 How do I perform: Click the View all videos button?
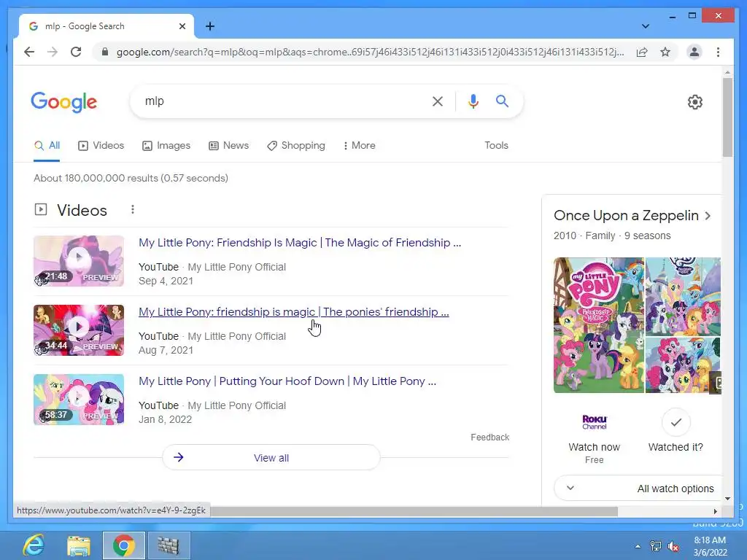tap(271, 458)
